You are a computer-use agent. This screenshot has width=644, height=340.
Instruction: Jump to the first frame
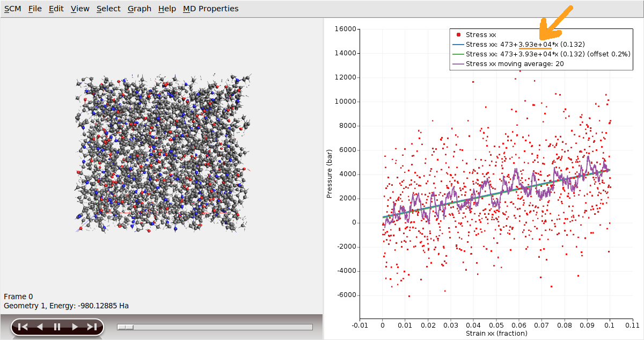coord(23,327)
